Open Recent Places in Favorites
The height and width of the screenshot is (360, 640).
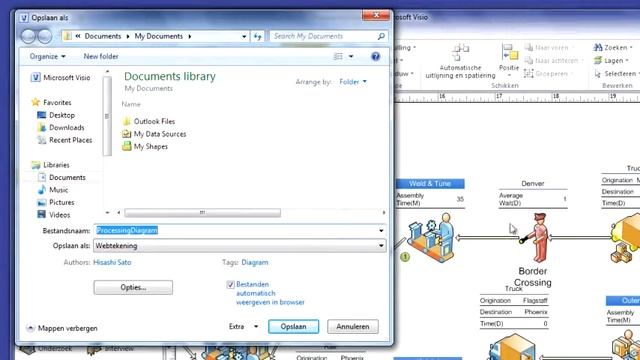(x=65, y=140)
